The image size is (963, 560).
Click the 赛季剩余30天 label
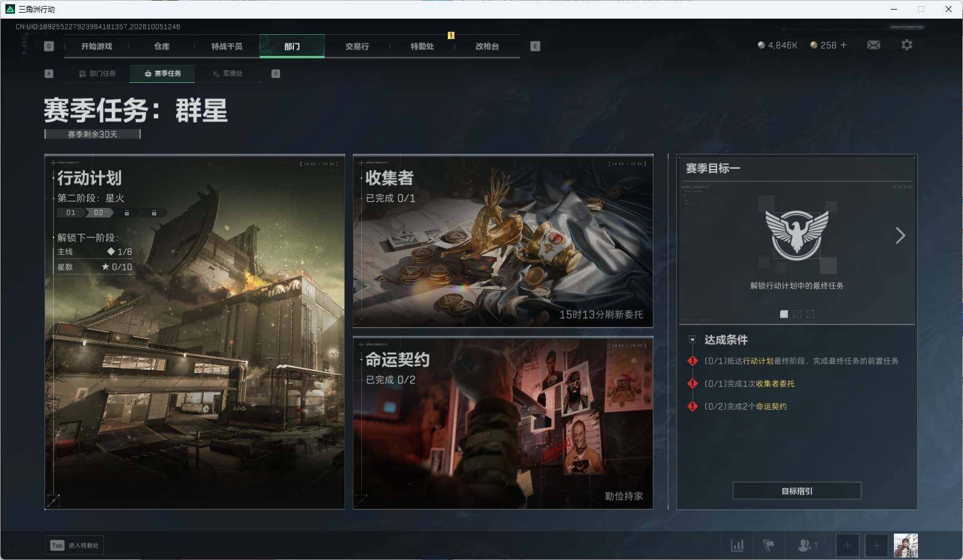coord(93,135)
